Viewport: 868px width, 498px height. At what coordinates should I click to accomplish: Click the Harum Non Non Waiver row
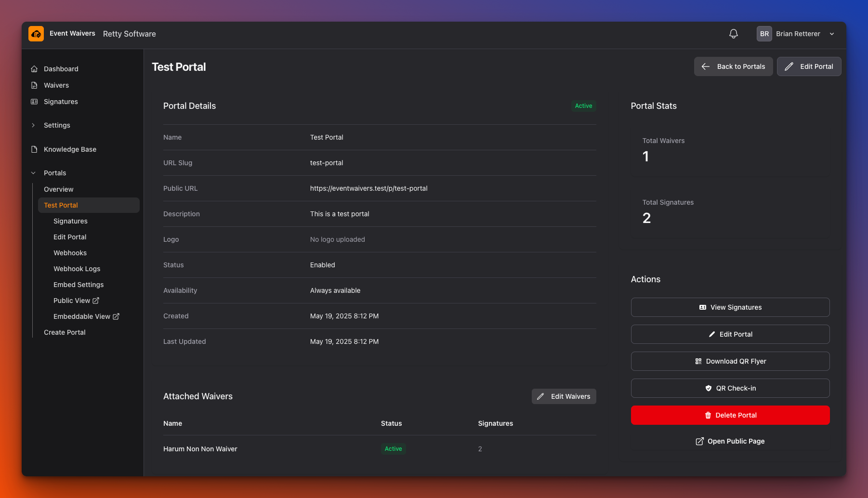pos(200,449)
